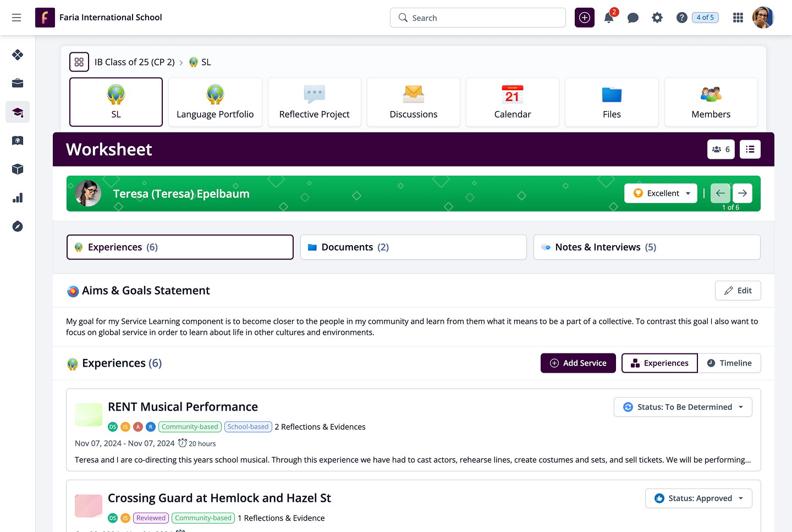Viewport: 792px width, 532px height.
Task: Toggle the worksheet list view button
Action: click(x=750, y=149)
